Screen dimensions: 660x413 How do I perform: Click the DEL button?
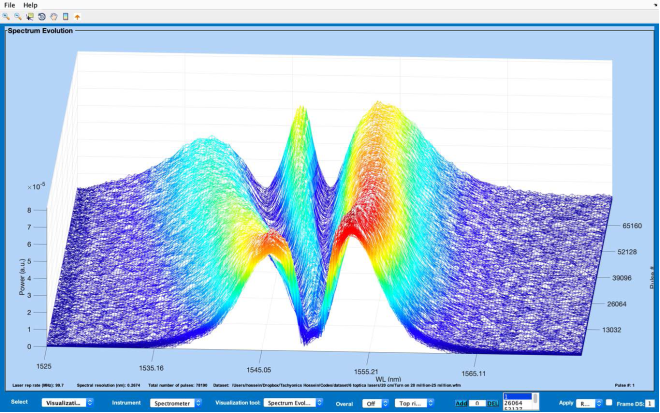(491, 402)
